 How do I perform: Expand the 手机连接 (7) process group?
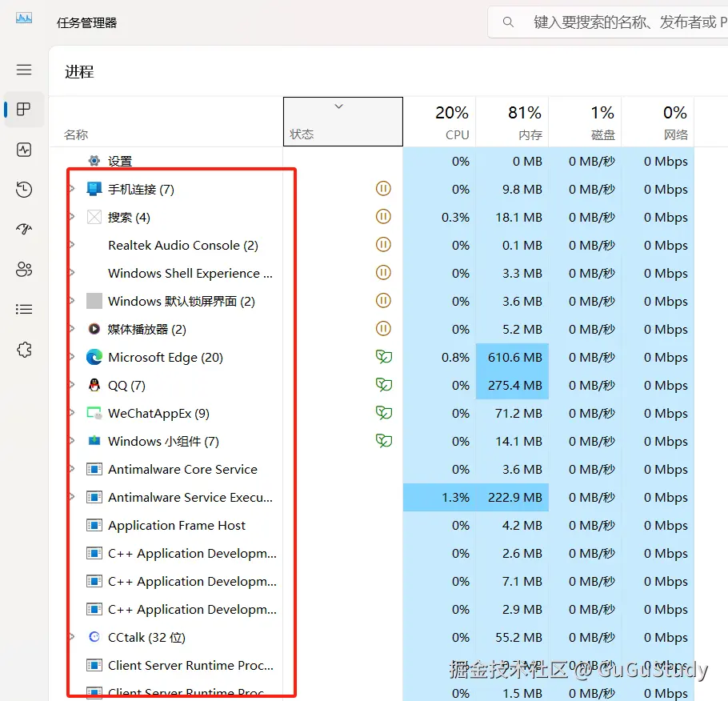(73, 189)
